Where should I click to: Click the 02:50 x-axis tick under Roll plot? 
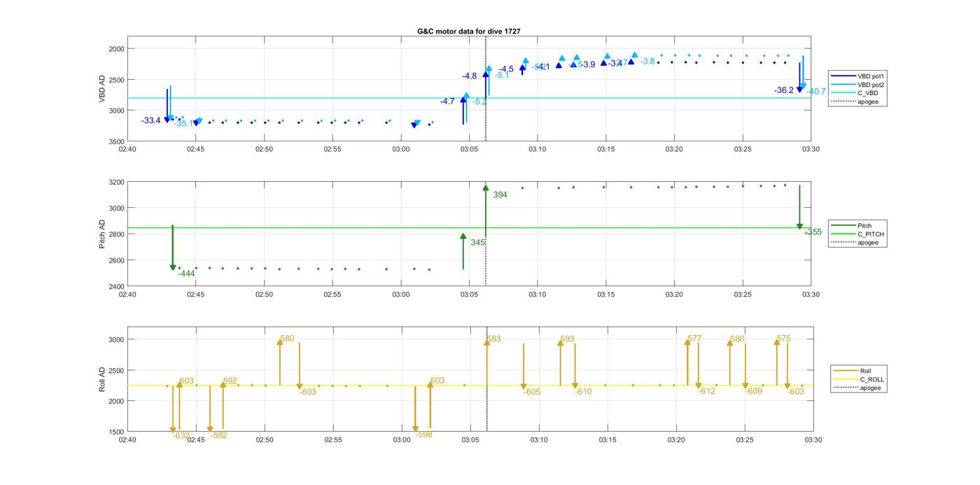point(265,440)
